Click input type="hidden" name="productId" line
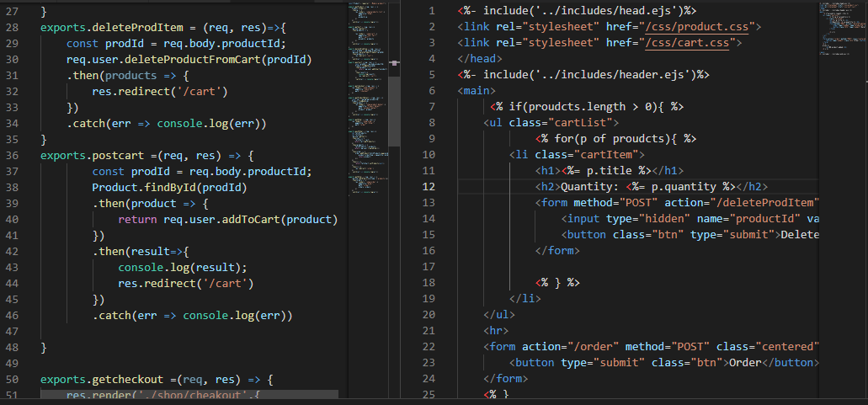The width and height of the screenshot is (868, 405). [690, 219]
